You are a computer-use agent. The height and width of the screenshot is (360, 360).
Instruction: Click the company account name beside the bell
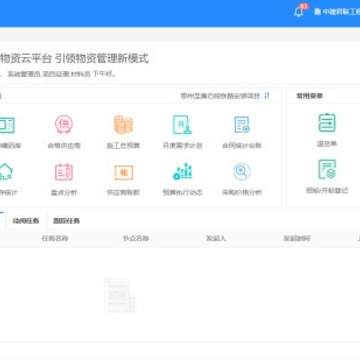pyautogui.click(x=337, y=12)
